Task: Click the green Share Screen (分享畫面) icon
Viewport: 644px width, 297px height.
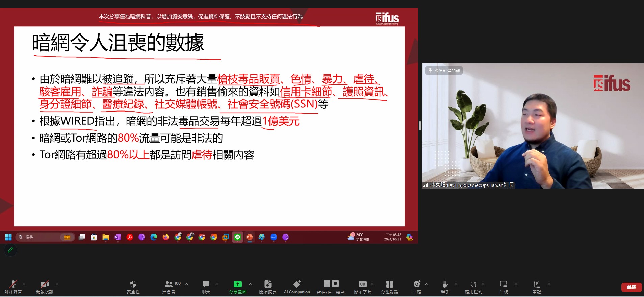Action: tap(237, 284)
